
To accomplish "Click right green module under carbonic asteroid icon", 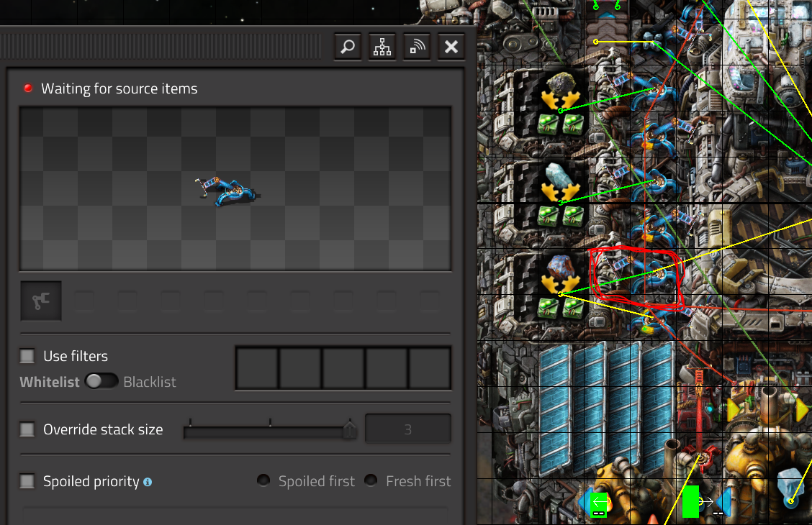I will 573,308.
